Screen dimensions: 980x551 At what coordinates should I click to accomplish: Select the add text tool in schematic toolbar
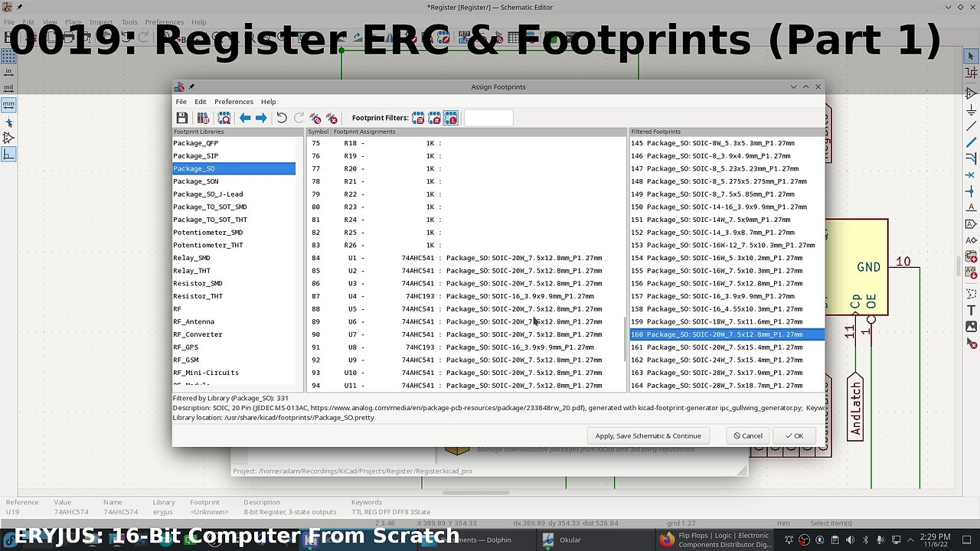[971, 310]
